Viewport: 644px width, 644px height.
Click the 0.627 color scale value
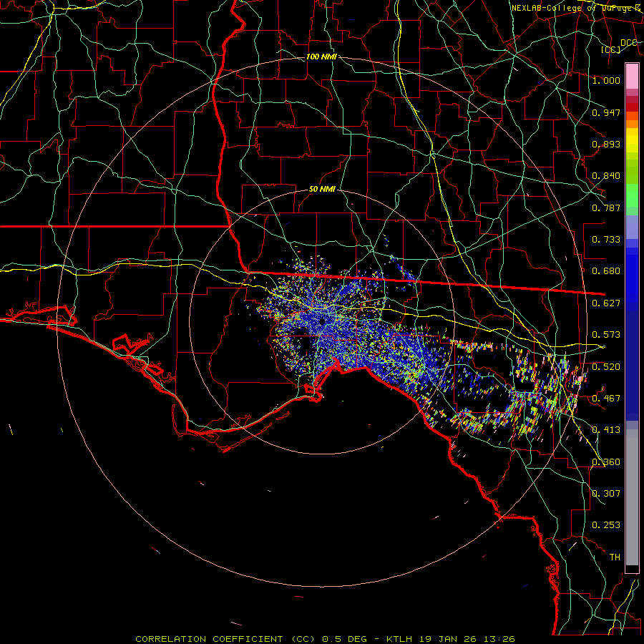click(606, 303)
